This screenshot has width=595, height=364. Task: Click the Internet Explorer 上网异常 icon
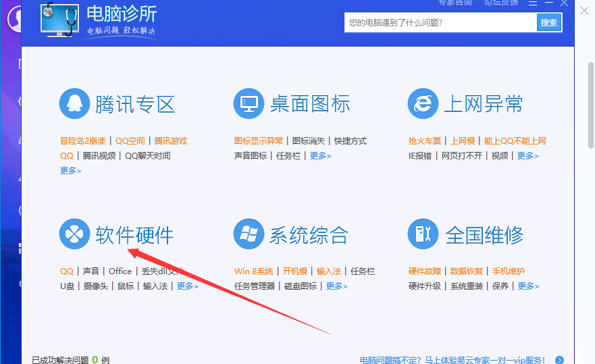coord(423,104)
